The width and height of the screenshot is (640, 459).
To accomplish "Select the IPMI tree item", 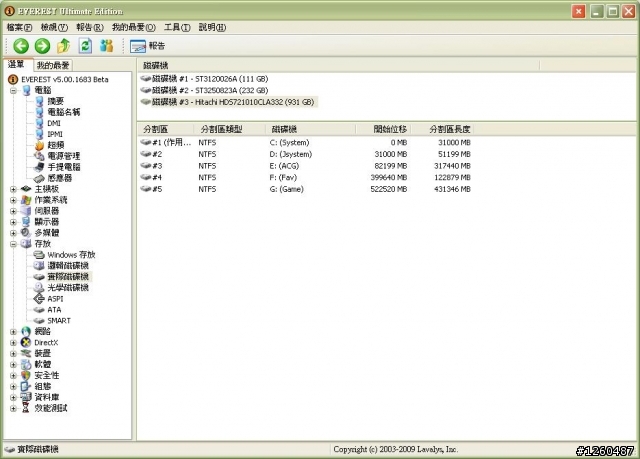I will pos(55,134).
